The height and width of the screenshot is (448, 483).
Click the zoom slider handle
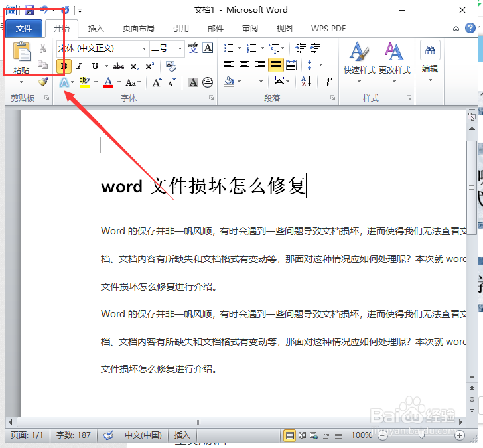[x=421, y=435]
